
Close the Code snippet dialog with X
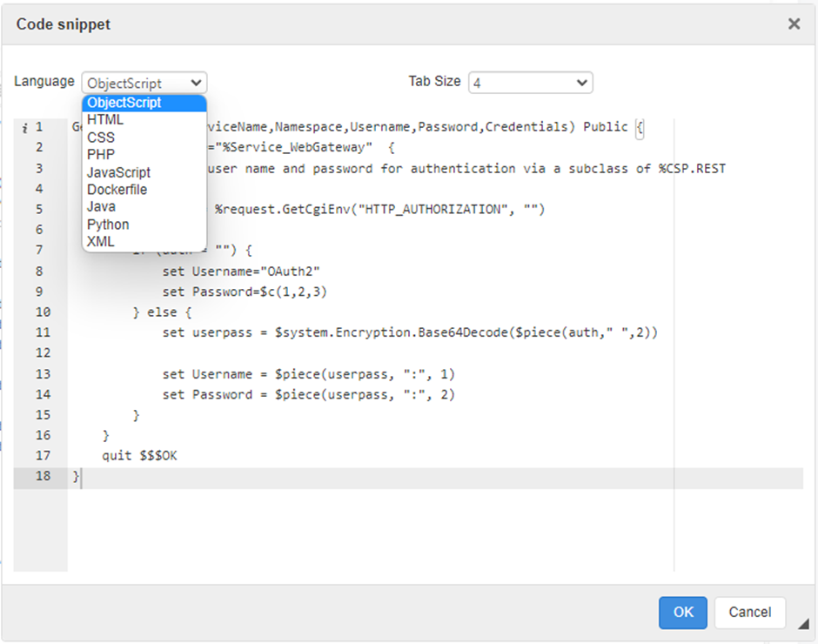794,24
